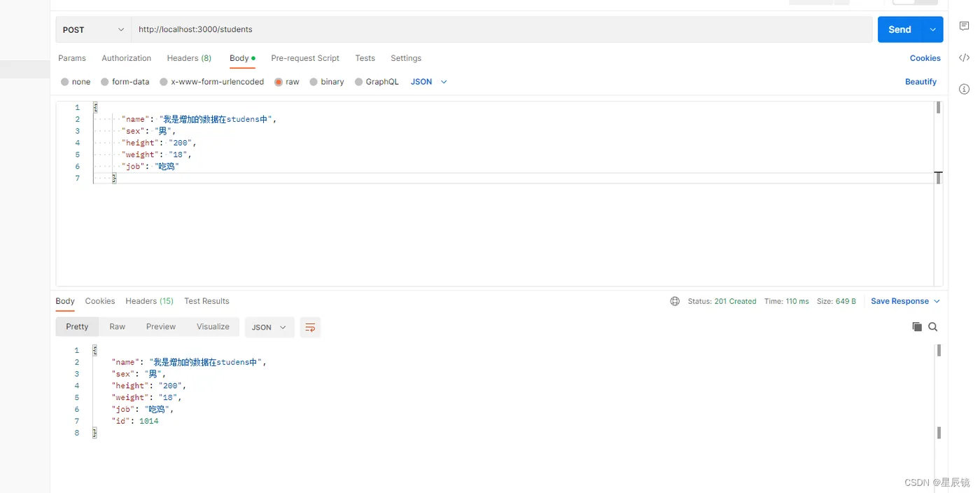This screenshot has width=980, height=493.
Task: Open the response Cookies tab
Action: 100,301
